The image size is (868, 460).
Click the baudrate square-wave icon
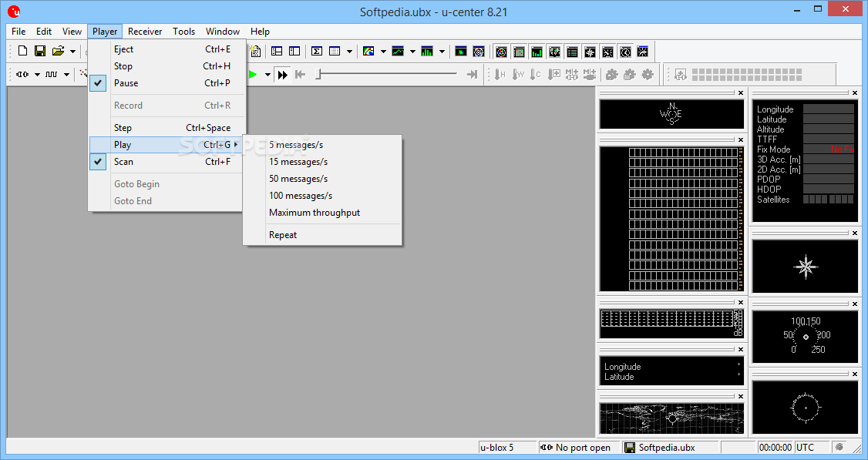tap(52, 74)
